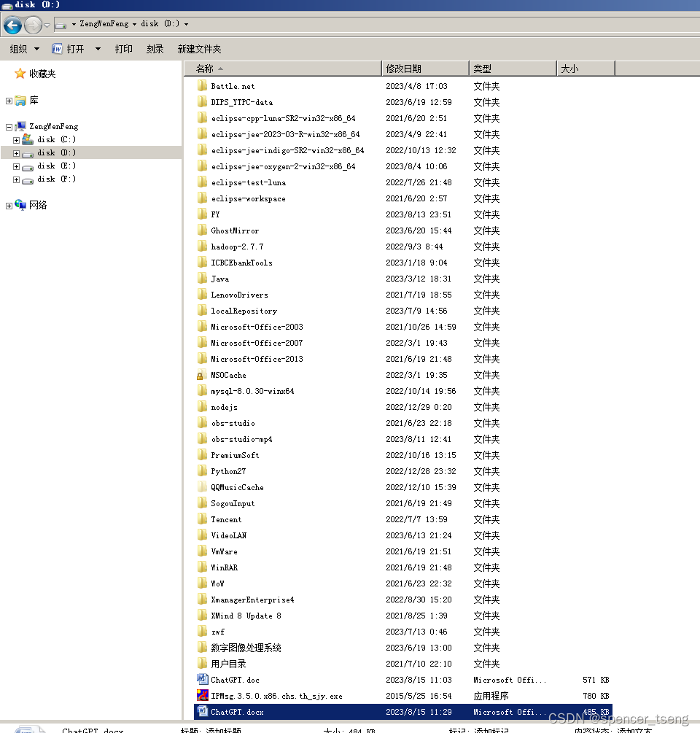Screen dimensions: 700x733
Task: Expand the 库 node in sidebar
Action: (x=8, y=101)
